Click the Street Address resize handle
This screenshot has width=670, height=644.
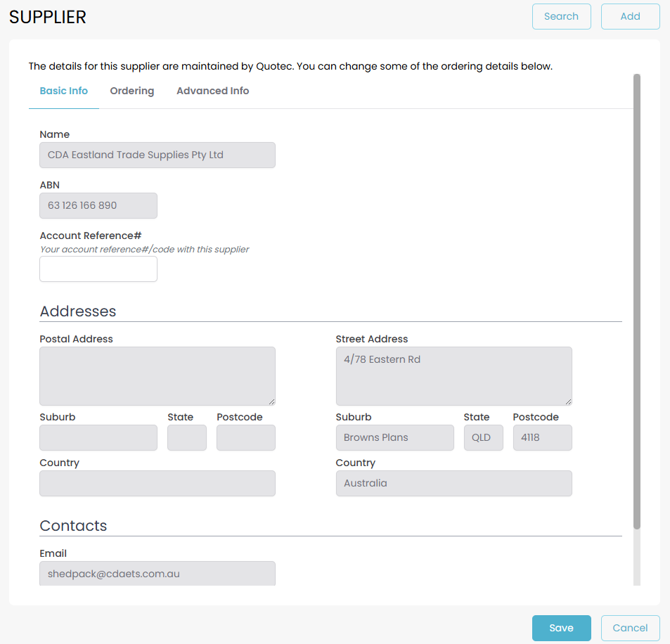pyautogui.click(x=568, y=401)
